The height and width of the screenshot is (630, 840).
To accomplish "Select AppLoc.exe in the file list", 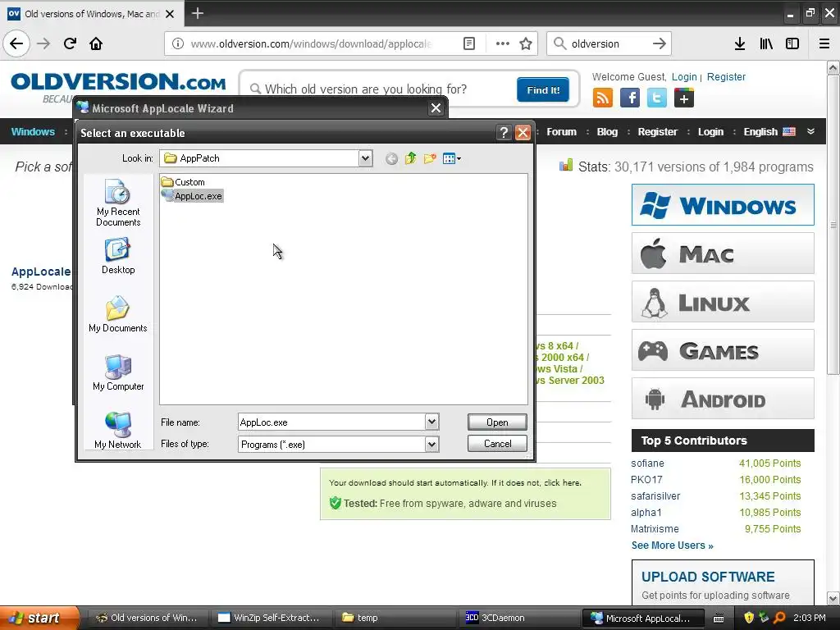I will pos(192,196).
